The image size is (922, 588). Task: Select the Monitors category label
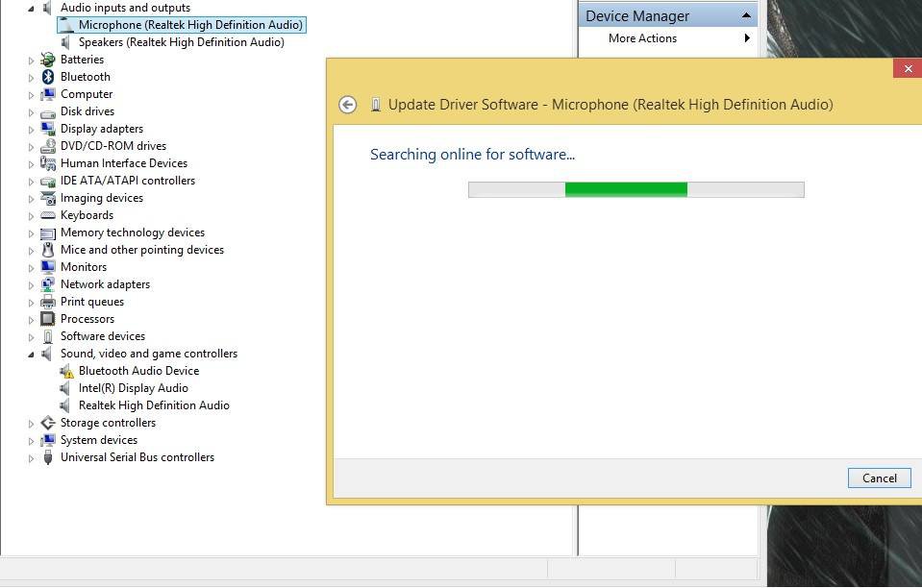tap(84, 267)
